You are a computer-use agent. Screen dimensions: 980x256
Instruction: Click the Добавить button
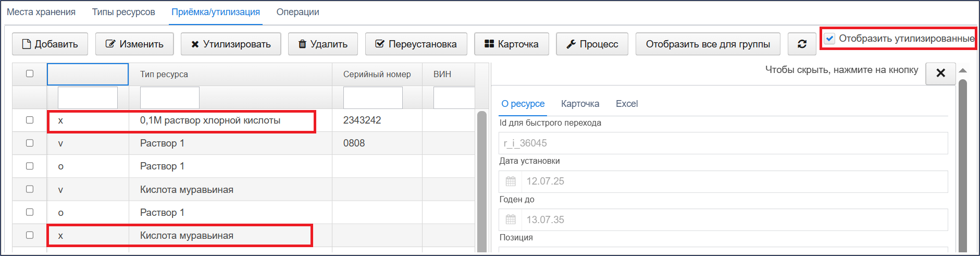tap(50, 44)
